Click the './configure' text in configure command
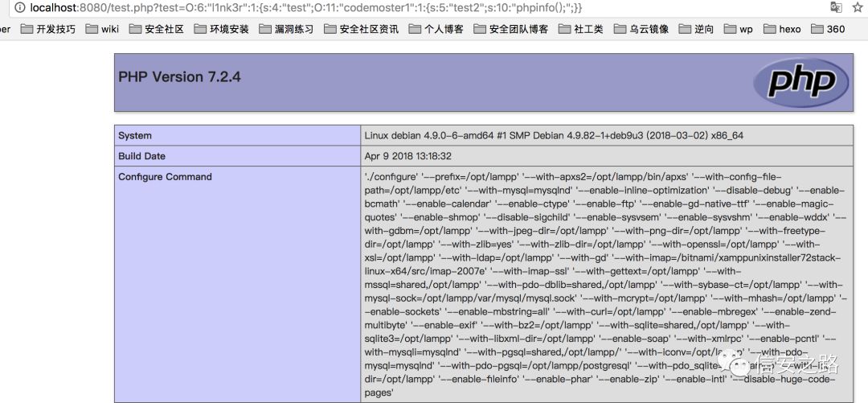 (x=391, y=177)
